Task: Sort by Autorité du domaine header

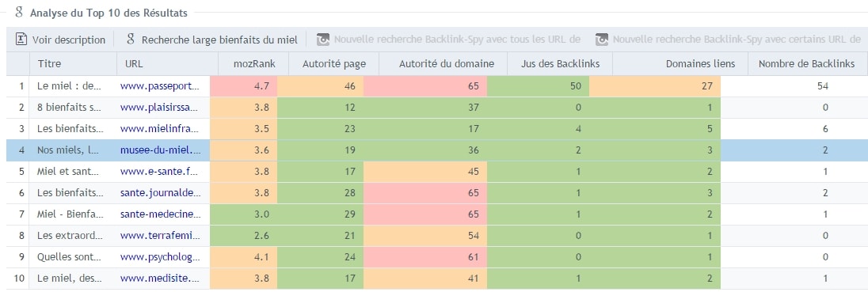Action: click(444, 63)
